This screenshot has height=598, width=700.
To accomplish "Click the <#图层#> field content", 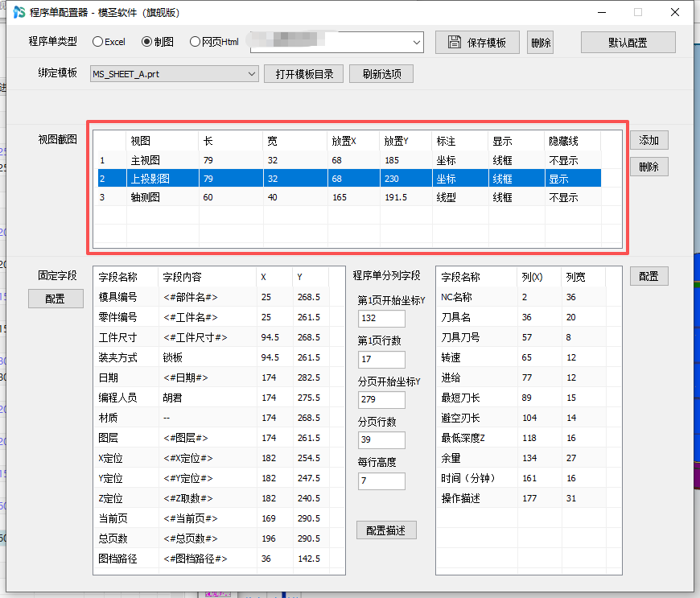I will click(185, 438).
